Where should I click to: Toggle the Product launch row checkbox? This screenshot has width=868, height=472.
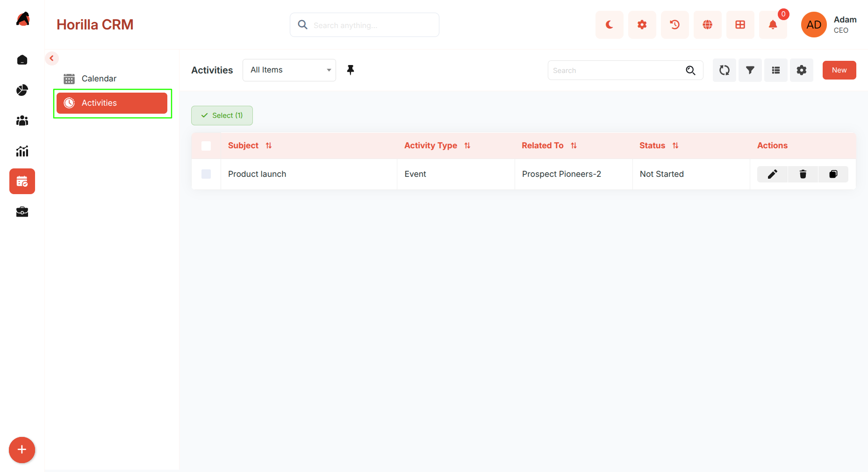pos(206,174)
